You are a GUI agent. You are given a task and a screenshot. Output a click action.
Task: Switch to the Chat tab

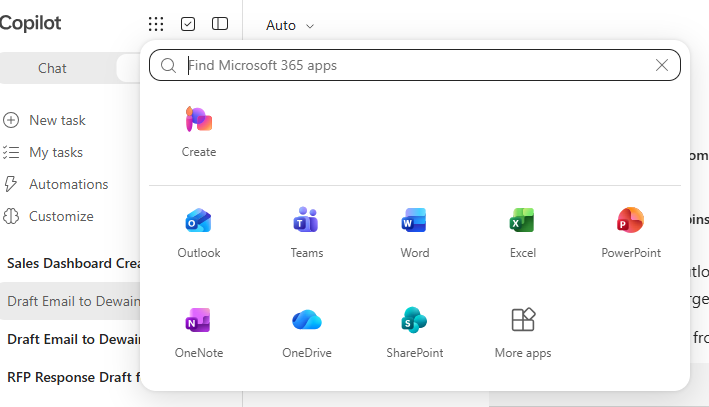pyautogui.click(x=52, y=68)
